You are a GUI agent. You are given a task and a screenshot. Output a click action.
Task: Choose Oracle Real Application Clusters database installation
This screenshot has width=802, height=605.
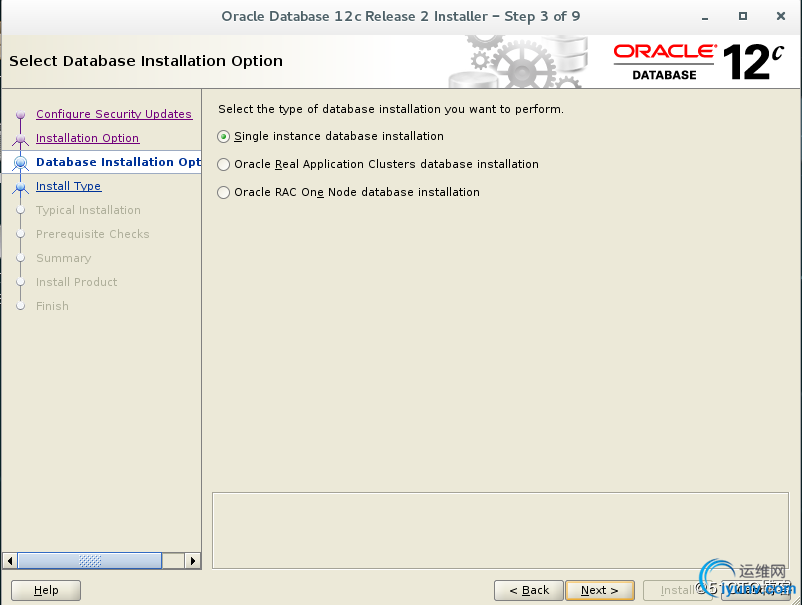pyautogui.click(x=378, y=164)
